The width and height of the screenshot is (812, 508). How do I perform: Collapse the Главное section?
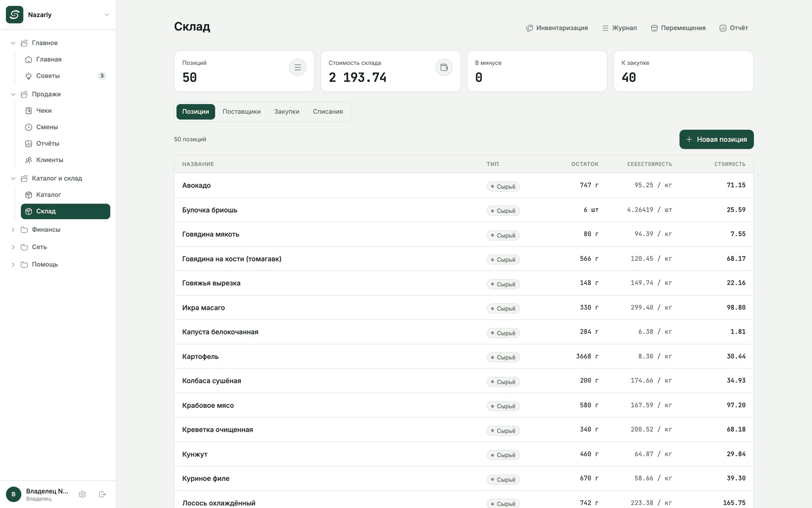click(13, 43)
